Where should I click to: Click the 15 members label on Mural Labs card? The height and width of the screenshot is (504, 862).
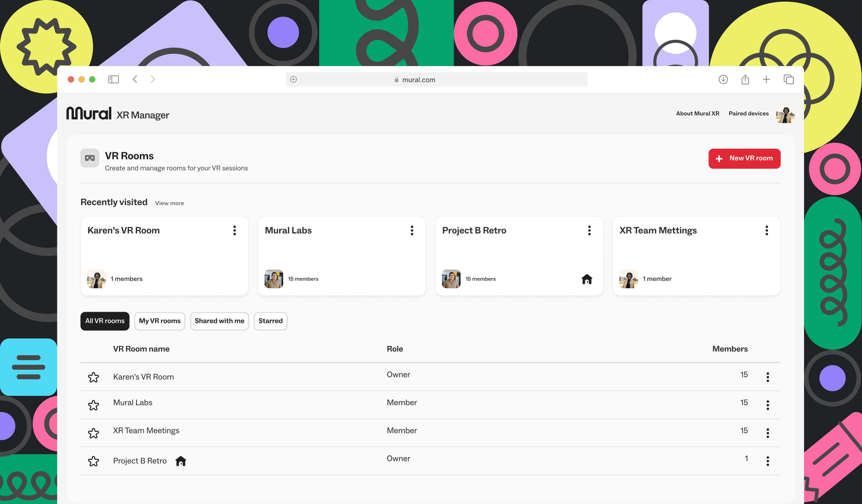[303, 279]
